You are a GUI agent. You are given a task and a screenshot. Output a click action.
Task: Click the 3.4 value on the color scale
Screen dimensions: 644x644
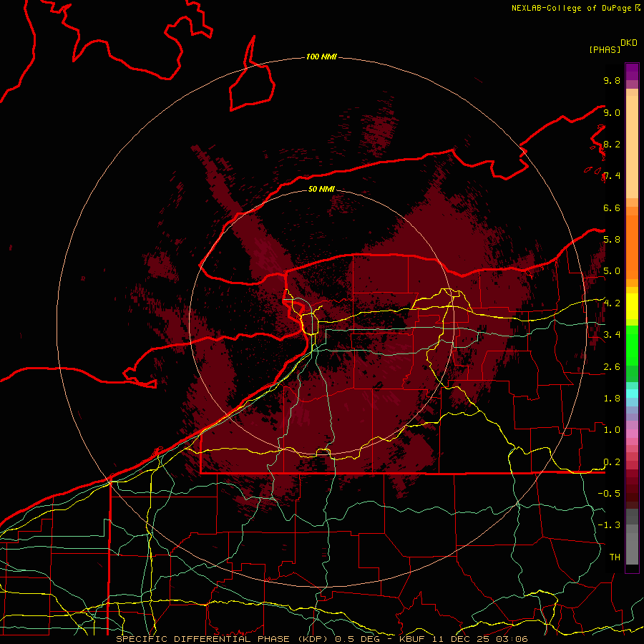tap(612, 335)
